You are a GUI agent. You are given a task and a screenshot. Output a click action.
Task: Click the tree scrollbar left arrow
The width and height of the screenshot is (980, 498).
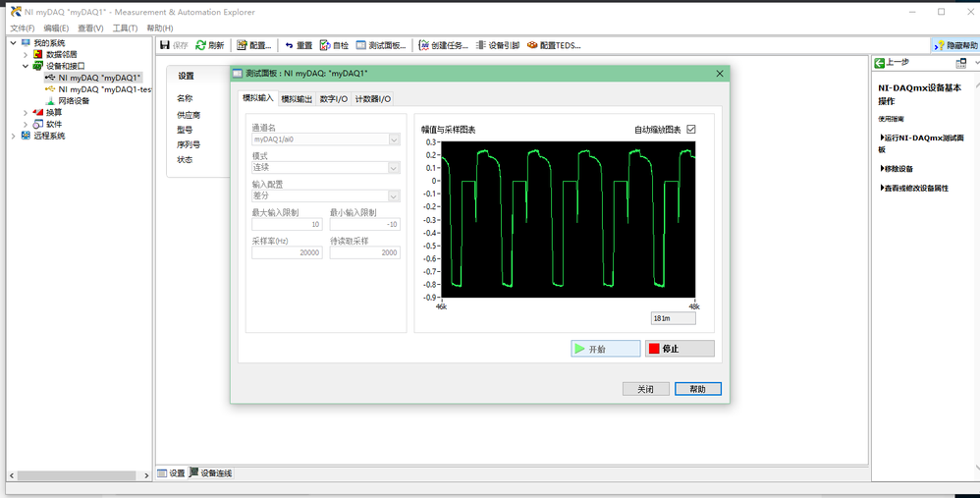click(13, 475)
